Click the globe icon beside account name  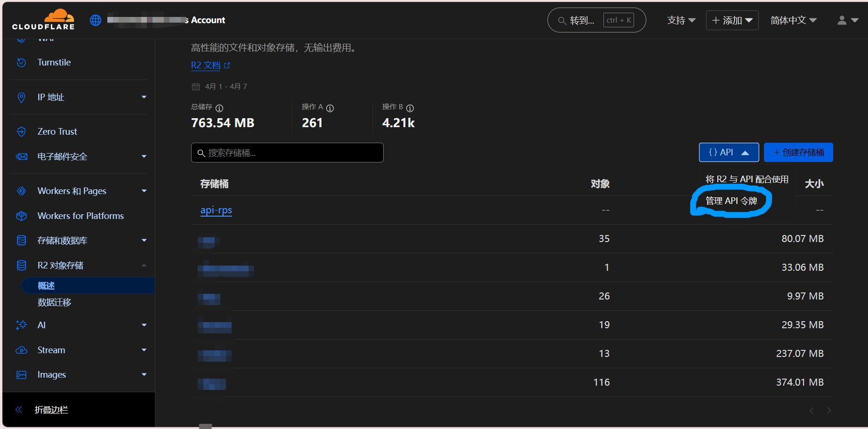[x=96, y=20]
